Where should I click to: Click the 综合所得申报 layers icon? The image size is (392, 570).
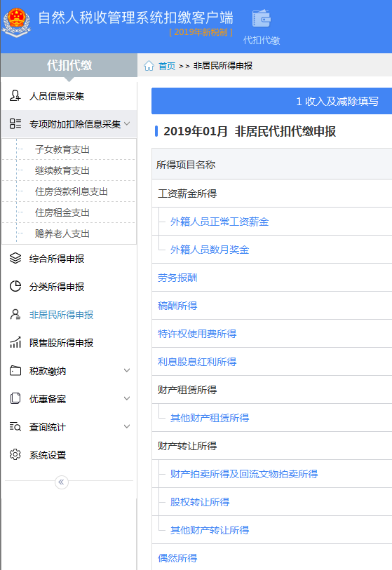coord(15,259)
